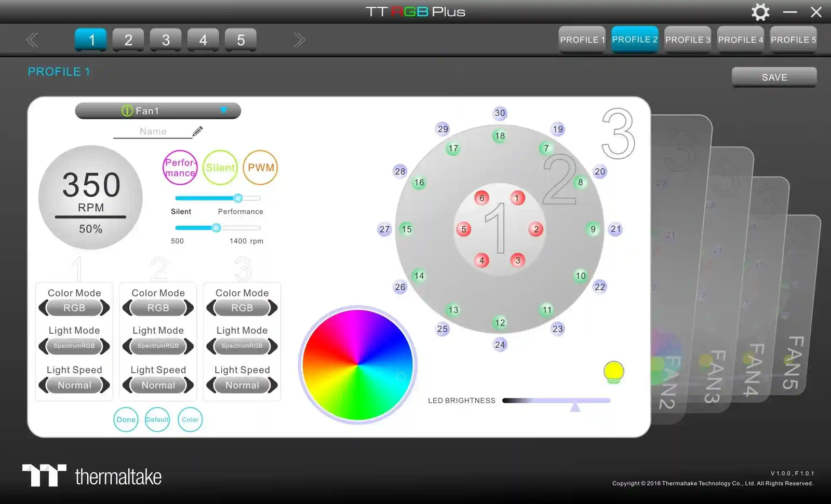The width and height of the screenshot is (831, 504).
Task: Toggle the Fan1 power icon
Action: coord(127,111)
